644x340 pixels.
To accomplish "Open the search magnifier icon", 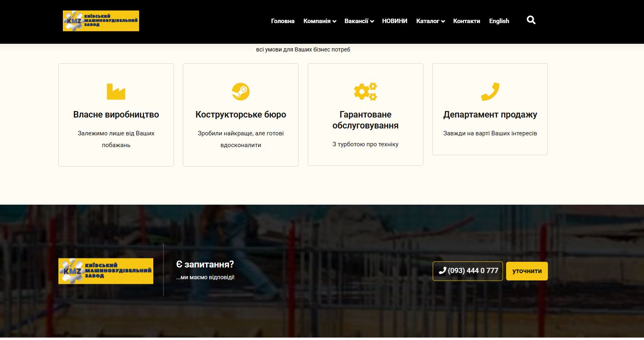I will (531, 20).
